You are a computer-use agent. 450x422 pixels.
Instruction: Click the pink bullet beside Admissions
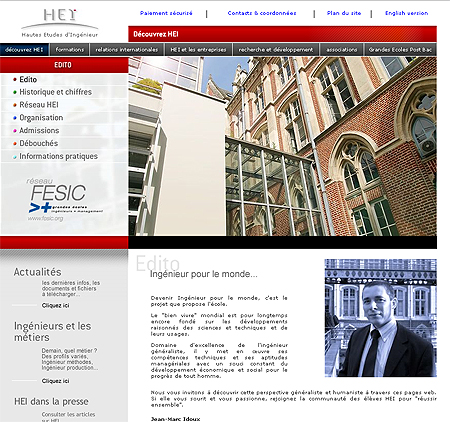pos(15,131)
